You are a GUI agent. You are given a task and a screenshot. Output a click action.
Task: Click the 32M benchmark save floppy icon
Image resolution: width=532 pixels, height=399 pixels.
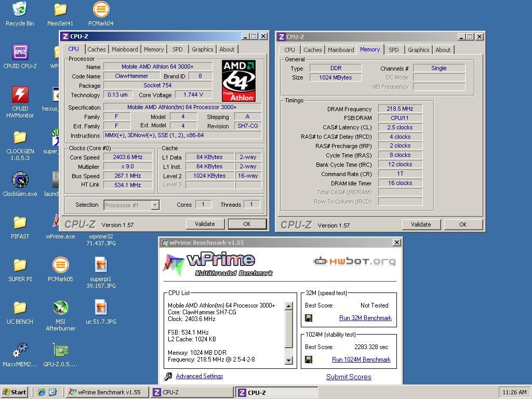point(309,318)
